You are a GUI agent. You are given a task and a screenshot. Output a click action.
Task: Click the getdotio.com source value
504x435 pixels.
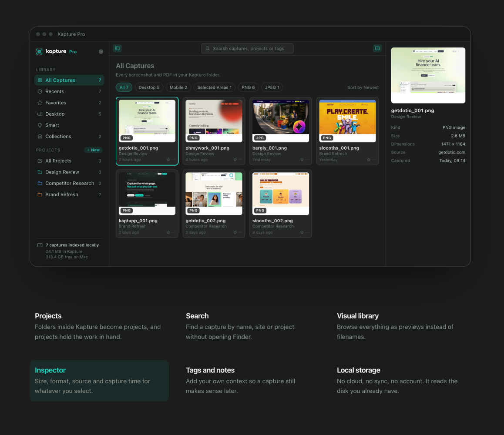click(x=452, y=152)
